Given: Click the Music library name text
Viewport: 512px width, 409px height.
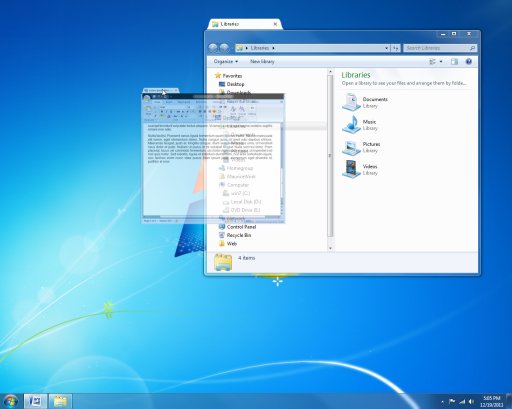Looking at the screenshot, I should pyautogui.click(x=369, y=122).
